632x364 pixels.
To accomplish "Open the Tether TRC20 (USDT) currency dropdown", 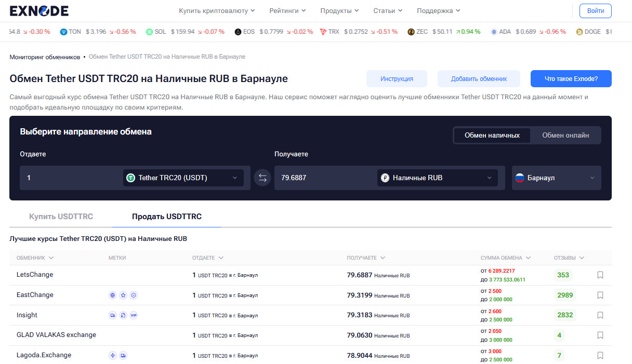I will click(x=183, y=178).
